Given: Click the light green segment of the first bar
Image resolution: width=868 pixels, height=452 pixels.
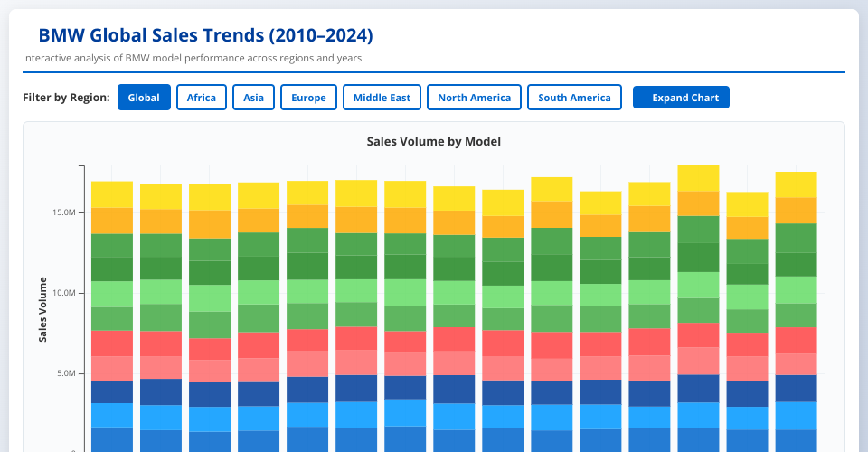Looking at the screenshot, I should tap(112, 294).
